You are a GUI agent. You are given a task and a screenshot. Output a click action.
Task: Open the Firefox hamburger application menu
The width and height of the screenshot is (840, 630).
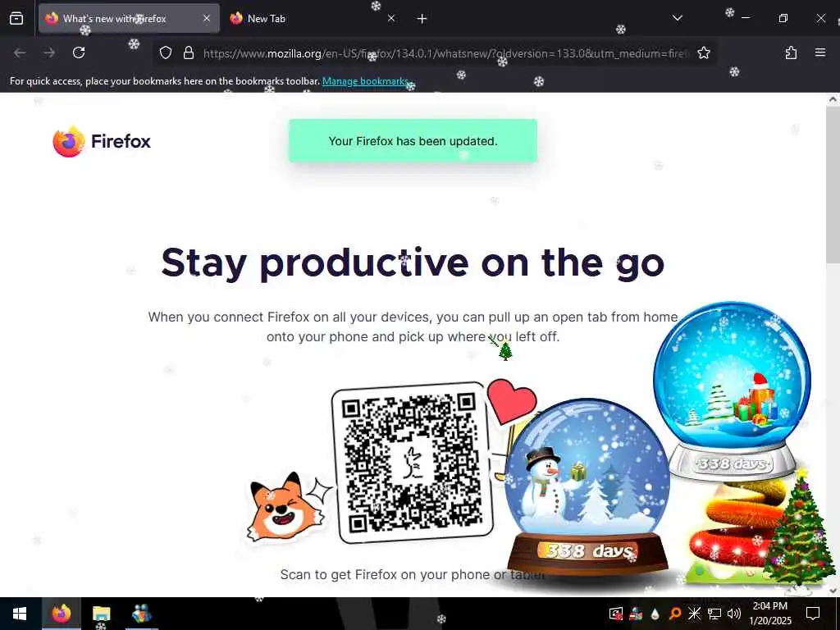(x=820, y=52)
